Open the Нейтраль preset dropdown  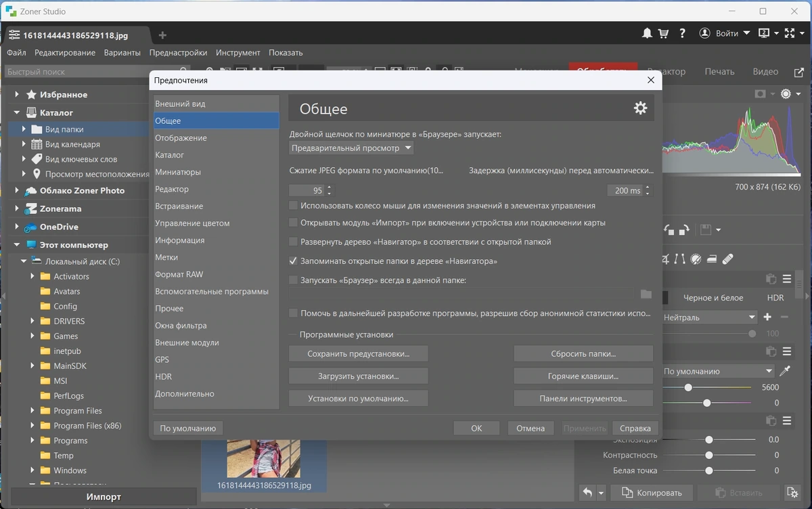(708, 317)
